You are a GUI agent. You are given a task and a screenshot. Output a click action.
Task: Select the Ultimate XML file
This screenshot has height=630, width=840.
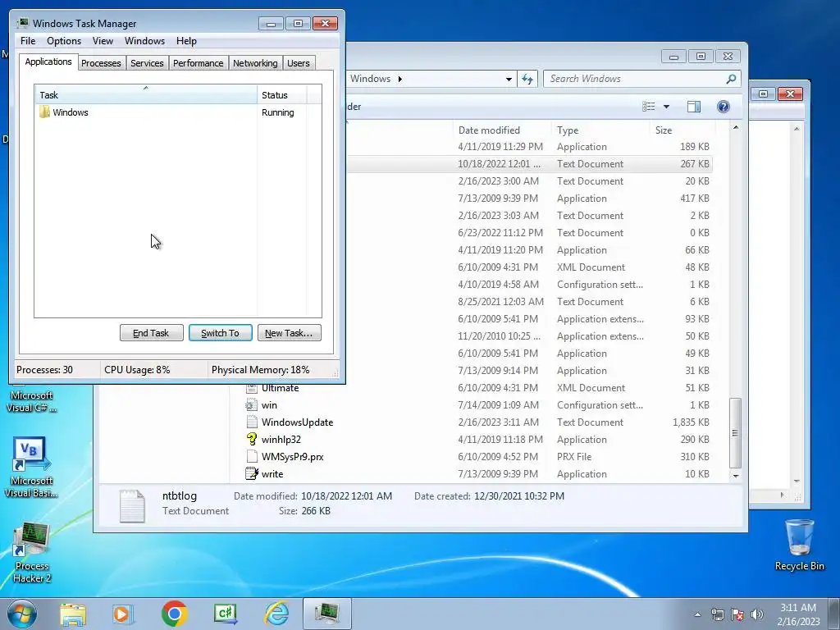[x=280, y=388]
